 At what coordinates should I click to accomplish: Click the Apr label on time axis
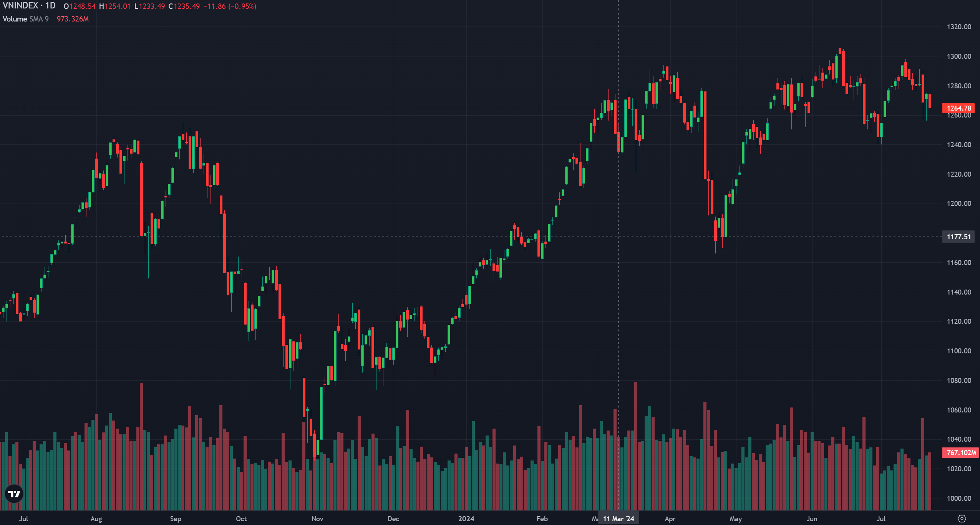pyautogui.click(x=670, y=518)
